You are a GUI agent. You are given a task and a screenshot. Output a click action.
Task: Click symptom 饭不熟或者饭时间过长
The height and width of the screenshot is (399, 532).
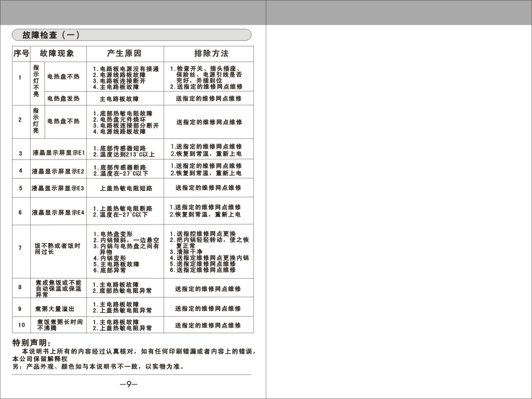point(58,249)
